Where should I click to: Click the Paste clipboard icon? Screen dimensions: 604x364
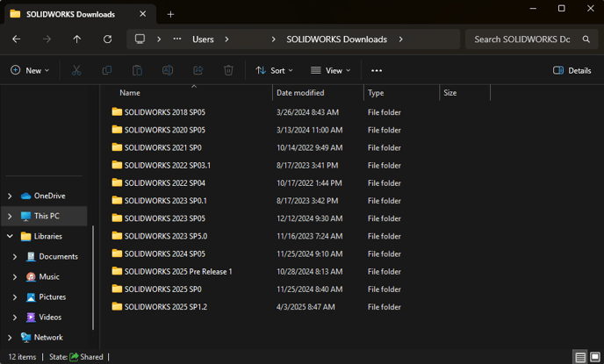point(137,70)
